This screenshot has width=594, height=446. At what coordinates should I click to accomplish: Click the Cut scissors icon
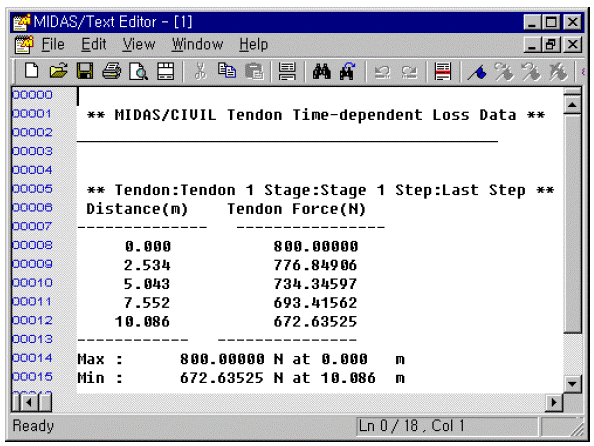coord(200,71)
